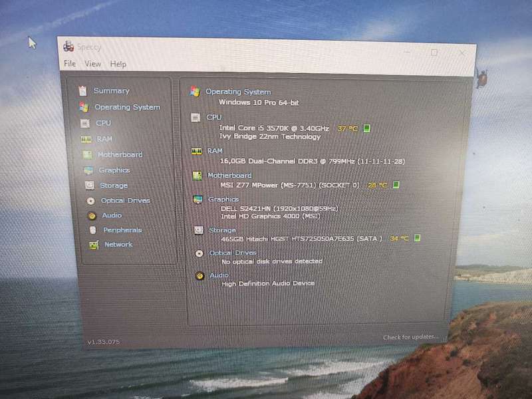Click the motherboard temperature 28 °C value

(x=377, y=186)
